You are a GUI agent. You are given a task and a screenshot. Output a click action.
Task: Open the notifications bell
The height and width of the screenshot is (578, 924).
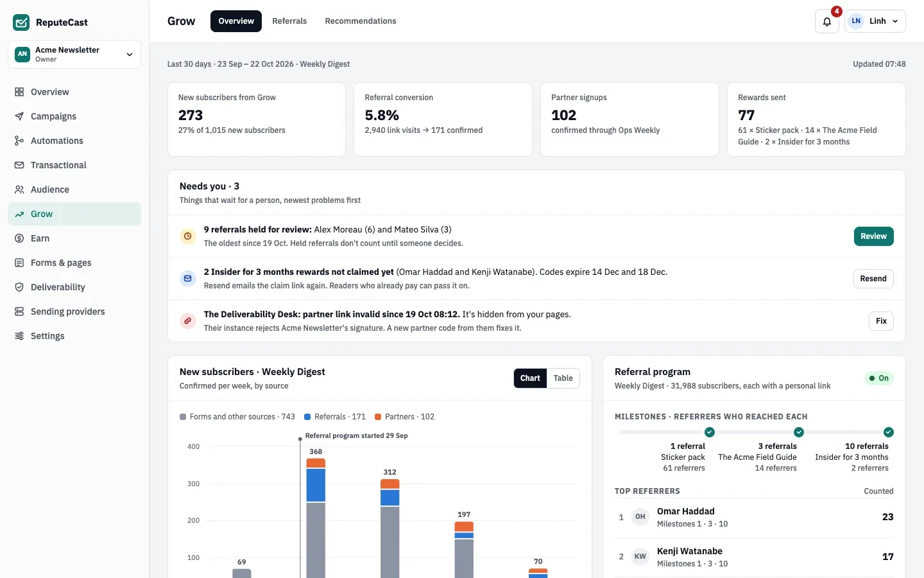click(827, 21)
